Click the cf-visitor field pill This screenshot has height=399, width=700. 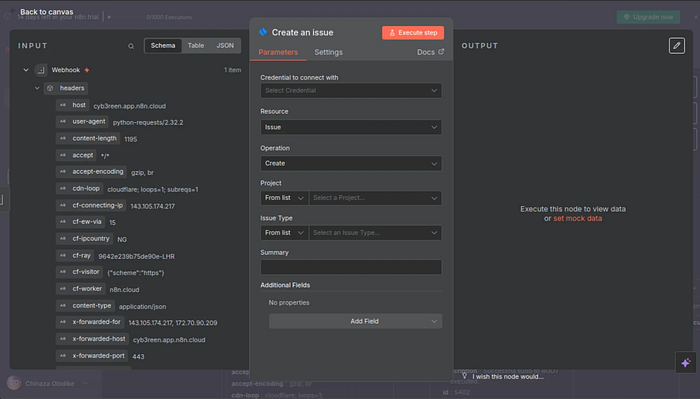pyautogui.click(x=79, y=272)
